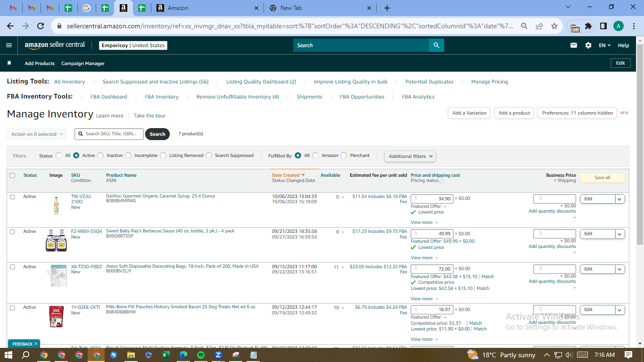Check the Milk-Bone Pill Pouches row checkbox

click(x=13, y=307)
